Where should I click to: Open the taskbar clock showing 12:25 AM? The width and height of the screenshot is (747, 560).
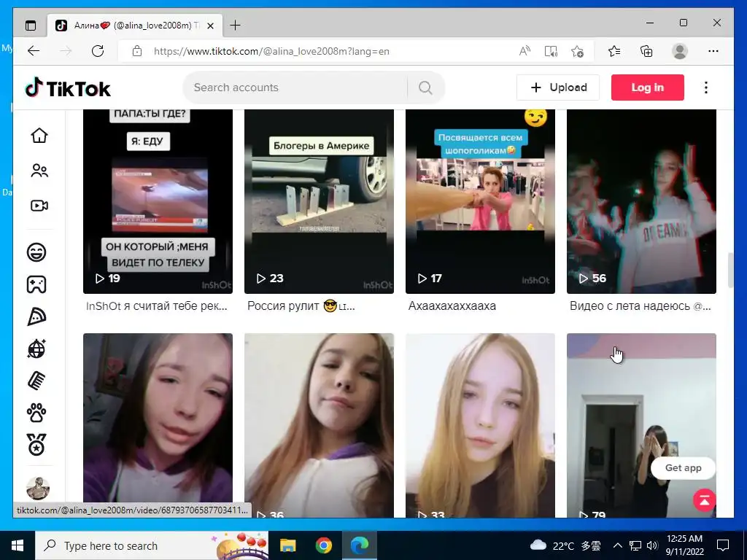pyautogui.click(x=684, y=545)
